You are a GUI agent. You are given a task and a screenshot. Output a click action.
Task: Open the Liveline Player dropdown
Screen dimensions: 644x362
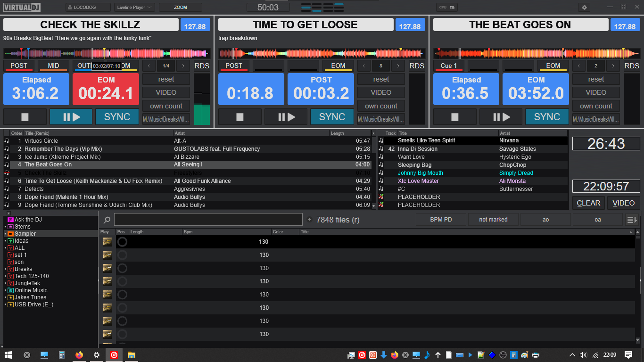coord(134,8)
